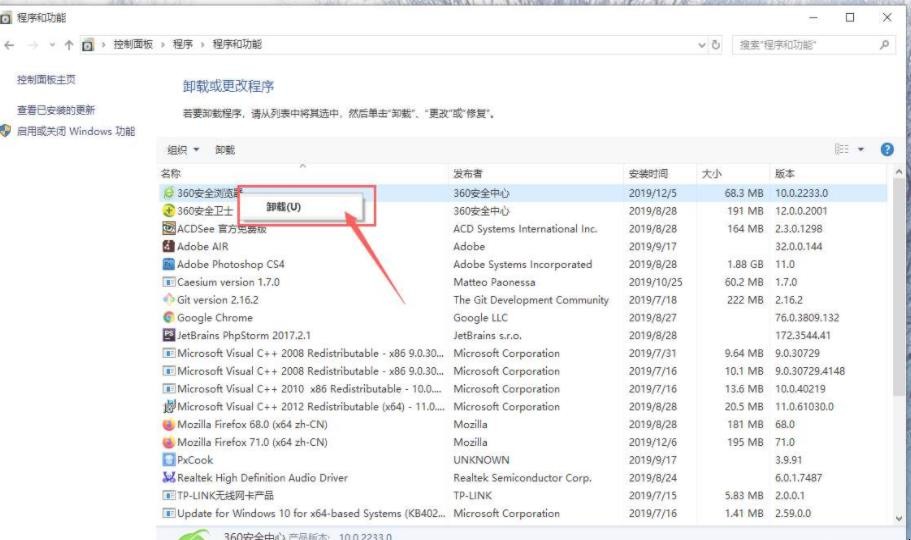Click the back navigation arrow
This screenshot has width=911, height=540.
click(x=9, y=45)
